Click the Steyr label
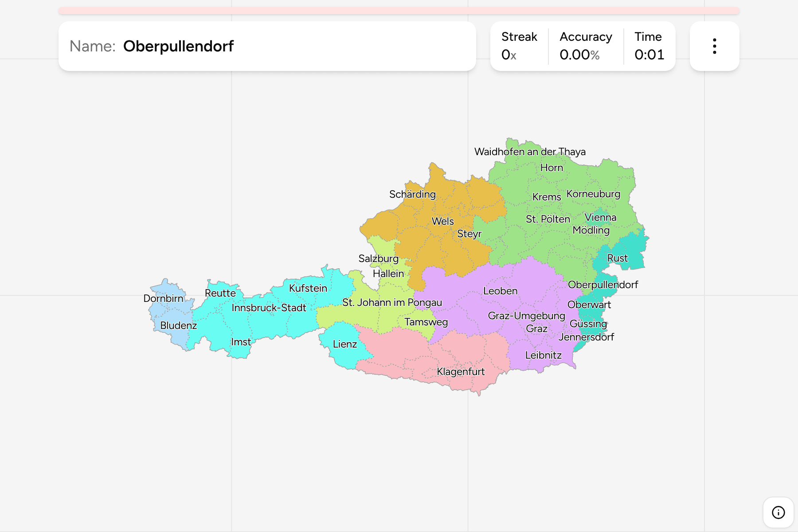 [469, 234]
